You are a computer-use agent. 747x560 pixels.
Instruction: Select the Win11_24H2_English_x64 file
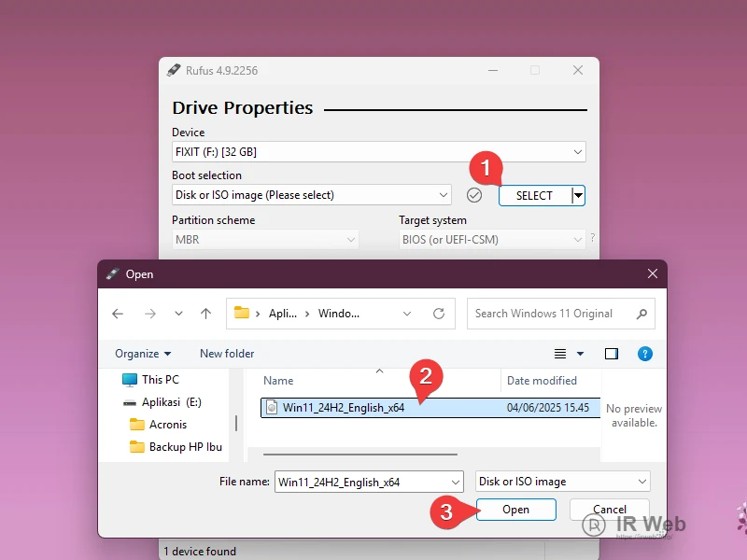point(343,407)
